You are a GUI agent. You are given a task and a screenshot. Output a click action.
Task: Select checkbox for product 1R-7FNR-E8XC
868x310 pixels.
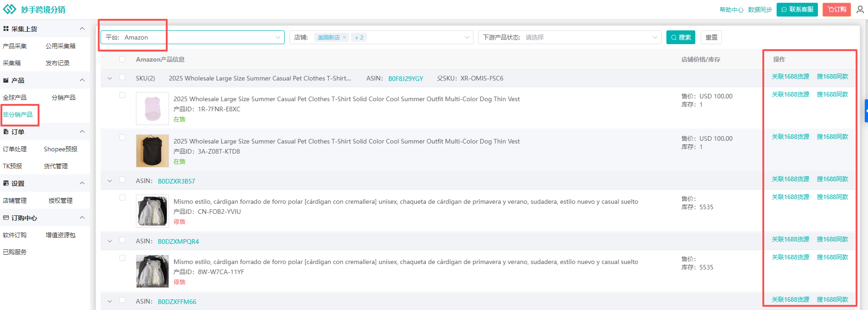click(122, 95)
